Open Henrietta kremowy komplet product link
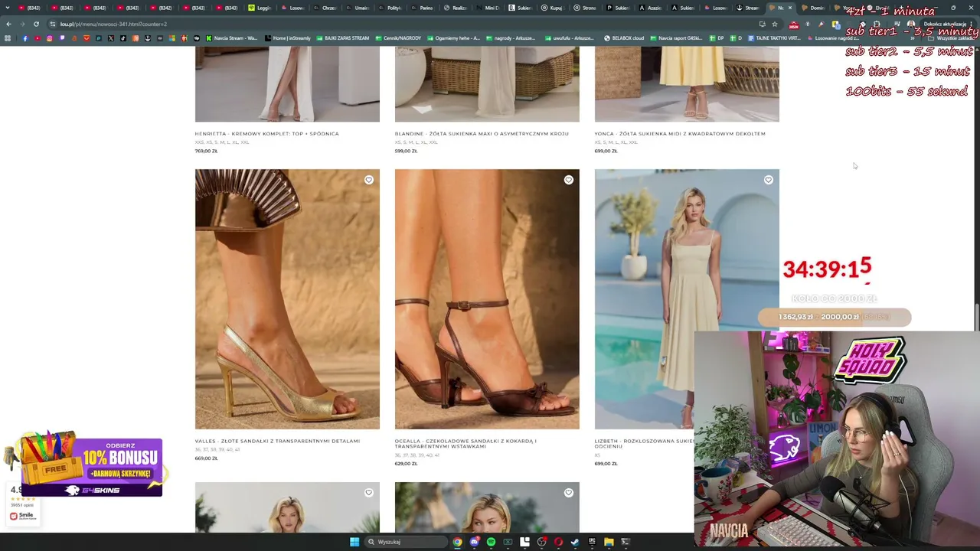Screen dimensions: 980x551 [x=266, y=133]
